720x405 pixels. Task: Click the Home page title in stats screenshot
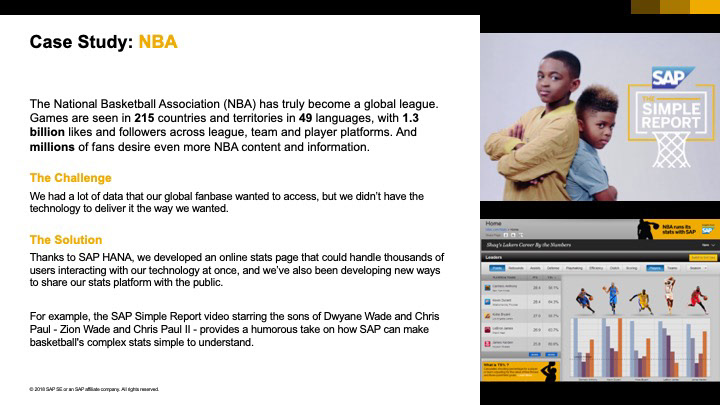[493, 224]
